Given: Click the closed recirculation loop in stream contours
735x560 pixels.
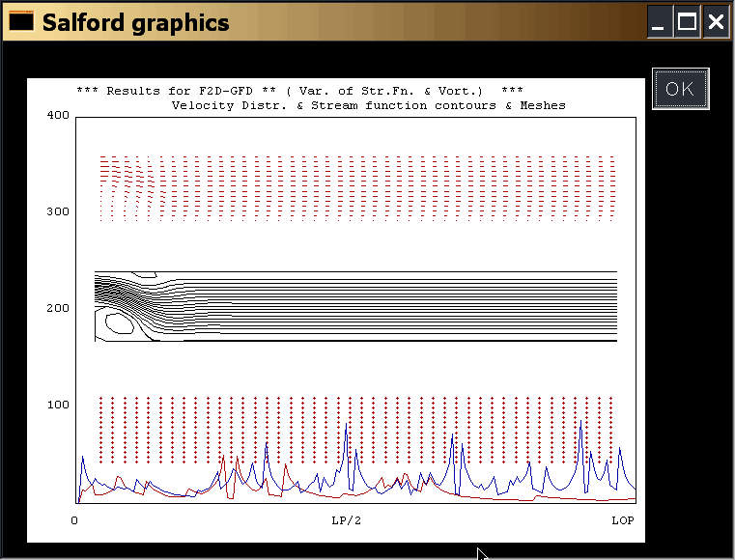Looking at the screenshot, I should pyautogui.click(x=117, y=322).
